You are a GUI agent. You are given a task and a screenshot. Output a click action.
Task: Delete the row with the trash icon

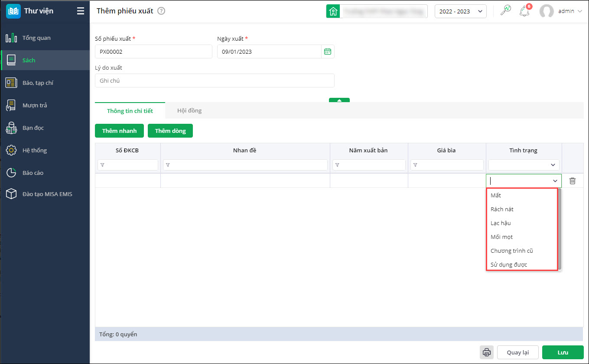(573, 181)
